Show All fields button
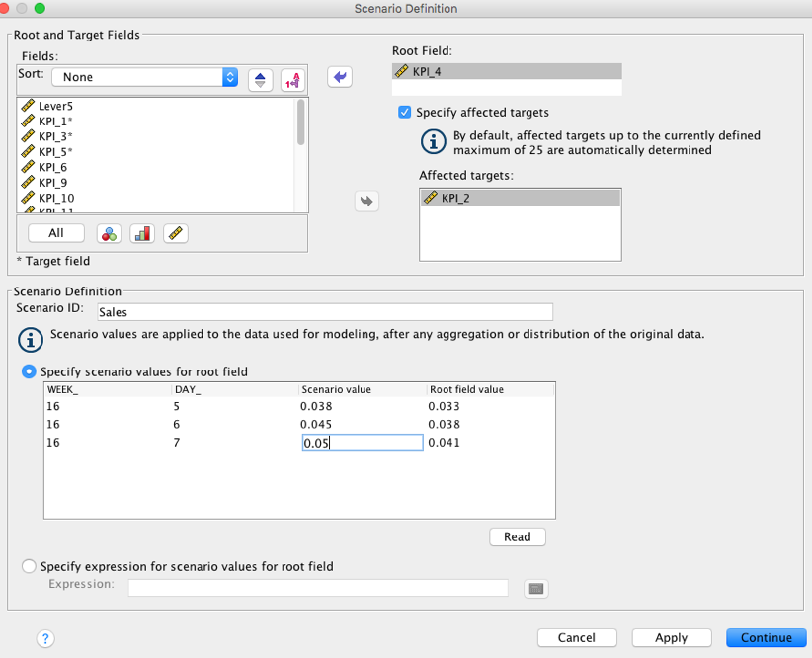Image resolution: width=812 pixels, height=658 pixels. pyautogui.click(x=56, y=233)
